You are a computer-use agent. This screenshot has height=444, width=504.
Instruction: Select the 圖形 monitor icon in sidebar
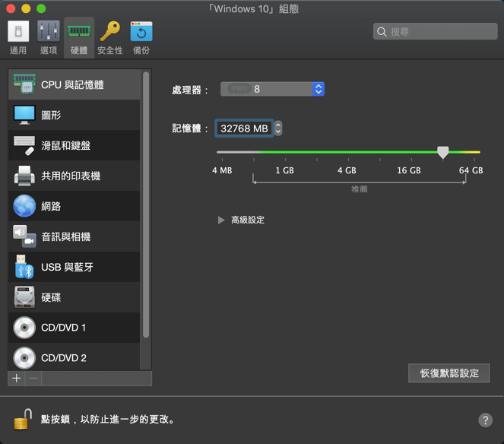tap(24, 115)
